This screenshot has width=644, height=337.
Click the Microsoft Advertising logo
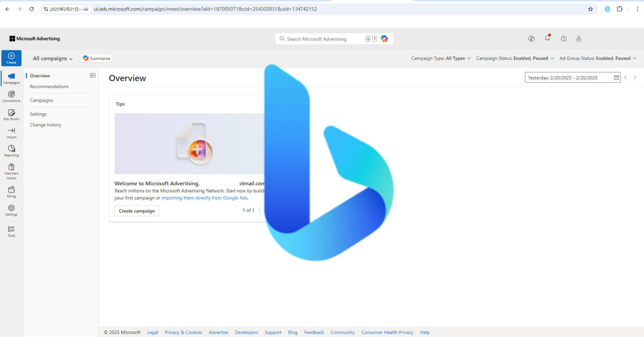[x=35, y=39]
